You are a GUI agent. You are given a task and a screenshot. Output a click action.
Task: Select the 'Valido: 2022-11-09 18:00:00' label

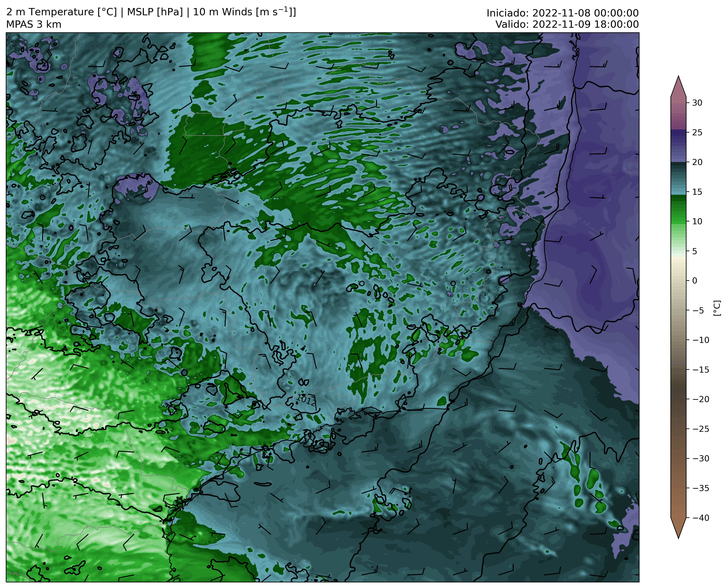pyautogui.click(x=567, y=24)
